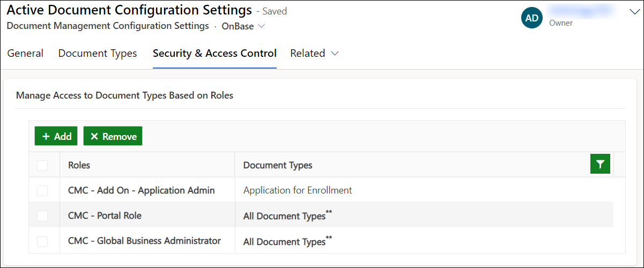Expand the Related tab dropdown

coord(315,53)
